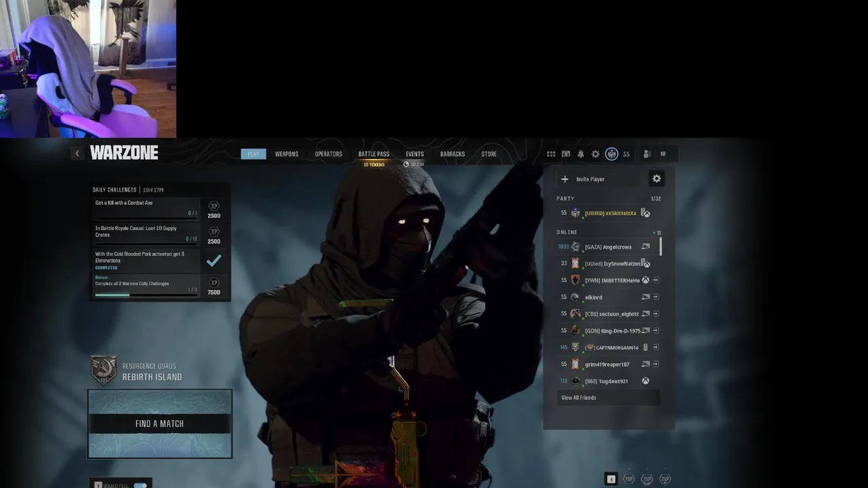Open notifications bell icon
This screenshot has height=488, width=868.
click(x=580, y=154)
